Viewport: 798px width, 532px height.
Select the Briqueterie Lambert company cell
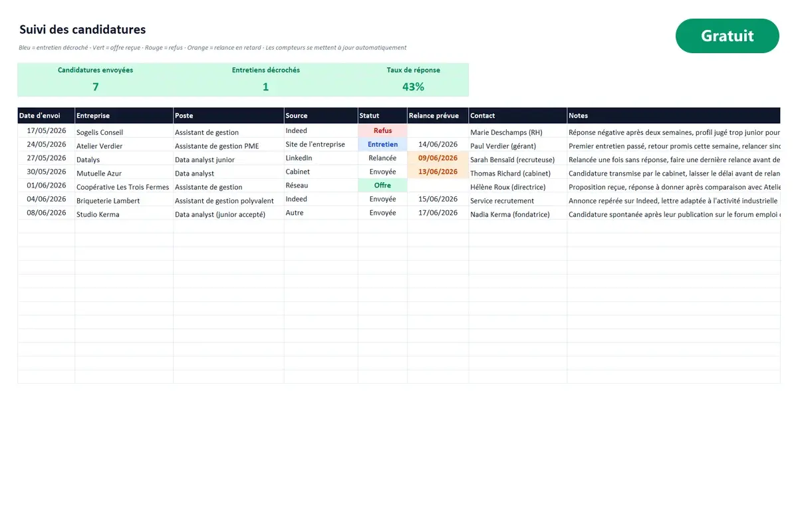[124, 199]
